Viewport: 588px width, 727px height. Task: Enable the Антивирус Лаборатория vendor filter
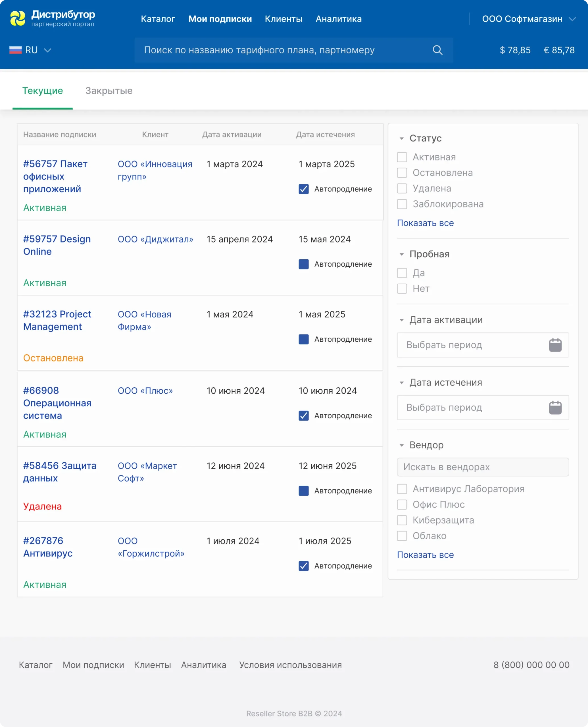402,489
